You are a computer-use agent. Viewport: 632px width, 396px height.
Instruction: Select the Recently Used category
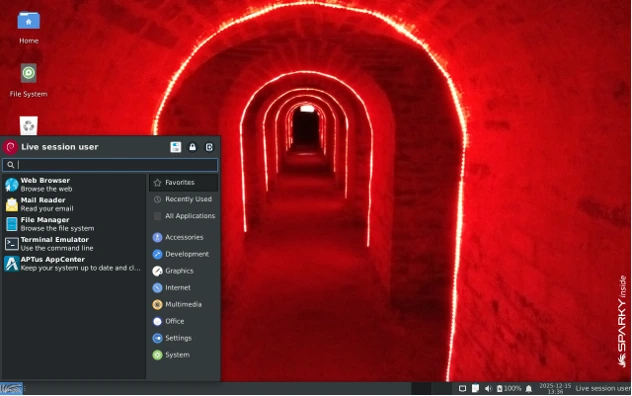(184, 199)
